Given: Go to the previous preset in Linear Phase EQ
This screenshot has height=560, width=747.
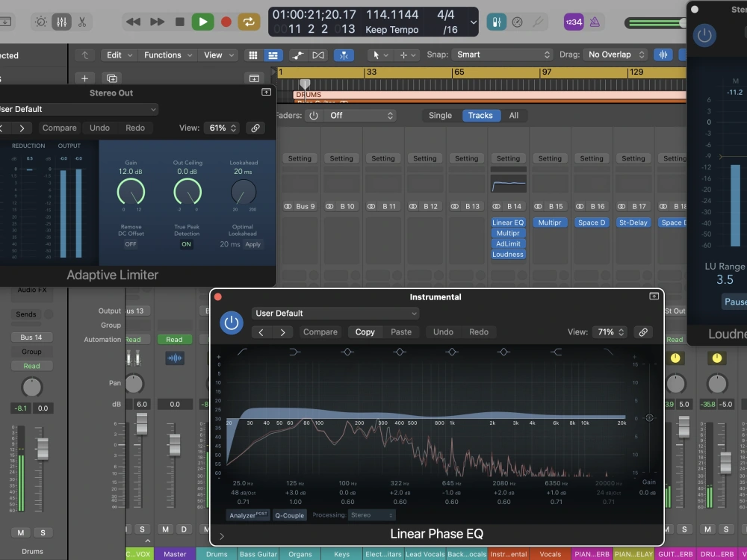Looking at the screenshot, I should point(261,332).
